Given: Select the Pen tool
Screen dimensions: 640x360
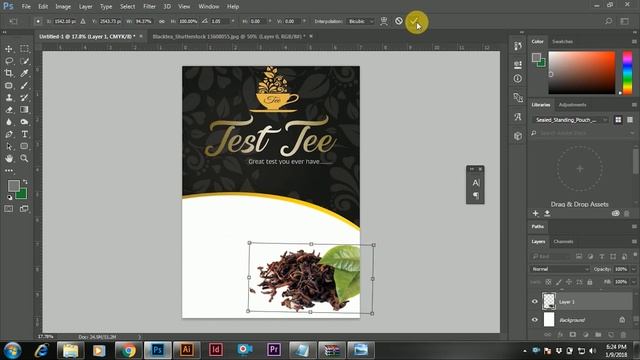Looking at the screenshot, I should [x=9, y=134].
